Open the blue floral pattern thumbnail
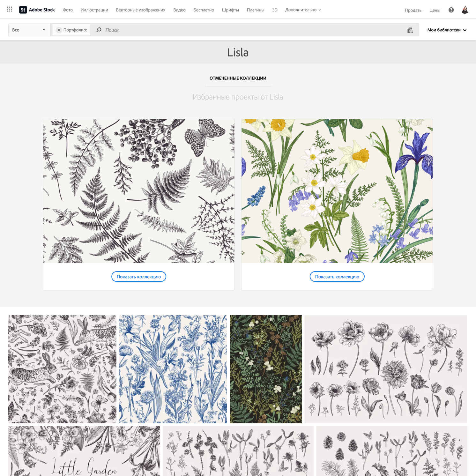The image size is (476, 476). [x=173, y=369]
